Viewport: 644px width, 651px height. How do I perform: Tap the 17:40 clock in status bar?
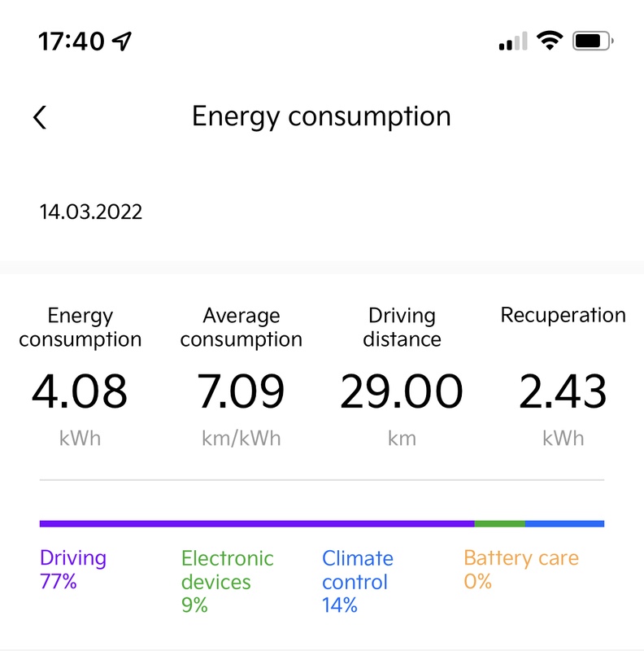click(72, 41)
